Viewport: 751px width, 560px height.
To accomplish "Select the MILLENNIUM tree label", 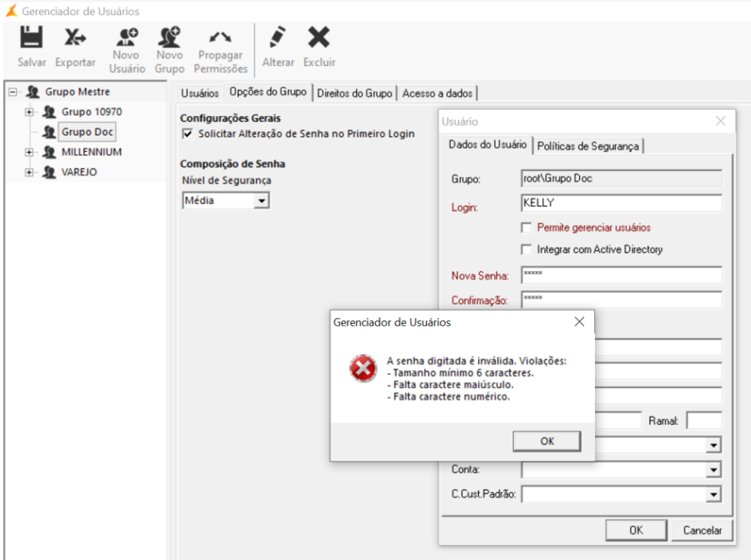I will (x=92, y=152).
